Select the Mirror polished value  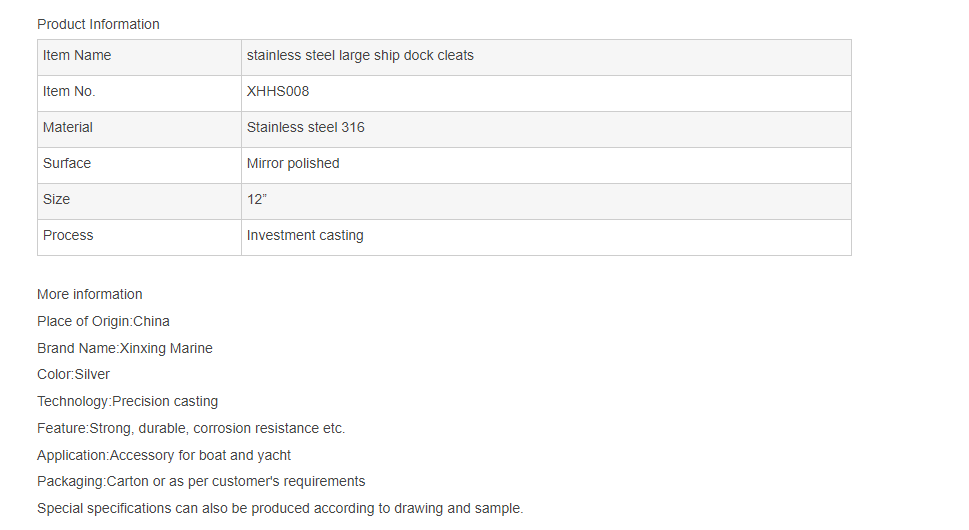click(293, 164)
